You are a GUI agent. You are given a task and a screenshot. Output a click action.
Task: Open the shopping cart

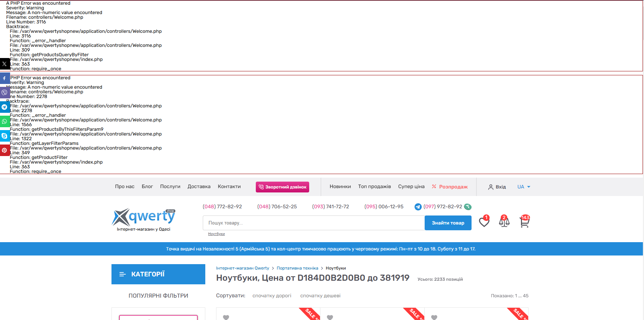coord(524,222)
